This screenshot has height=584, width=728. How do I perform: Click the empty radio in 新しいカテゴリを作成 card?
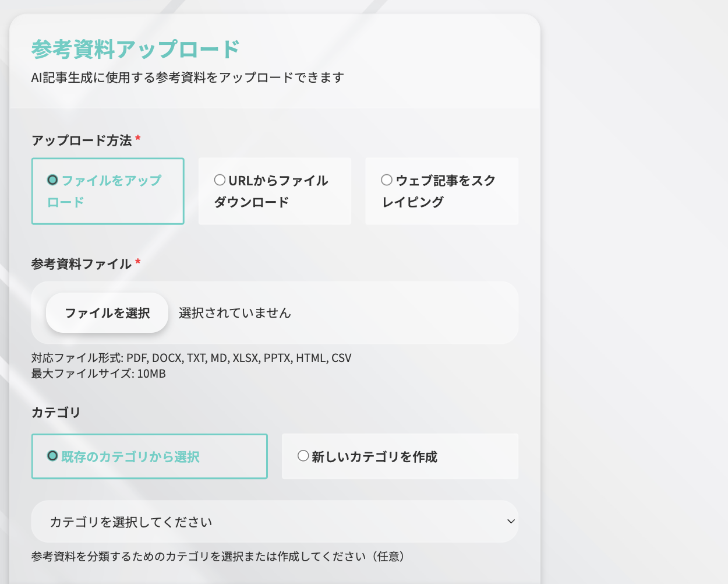point(303,456)
